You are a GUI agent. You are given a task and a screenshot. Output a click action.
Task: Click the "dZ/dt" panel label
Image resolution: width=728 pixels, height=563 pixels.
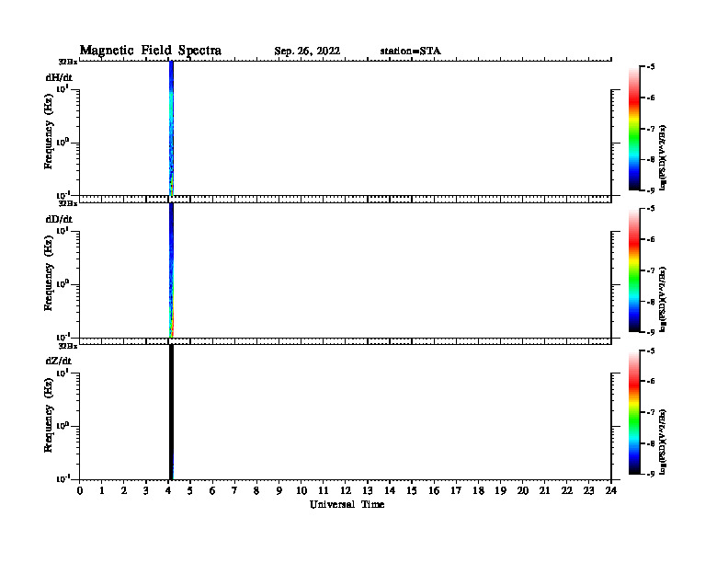pos(59,361)
